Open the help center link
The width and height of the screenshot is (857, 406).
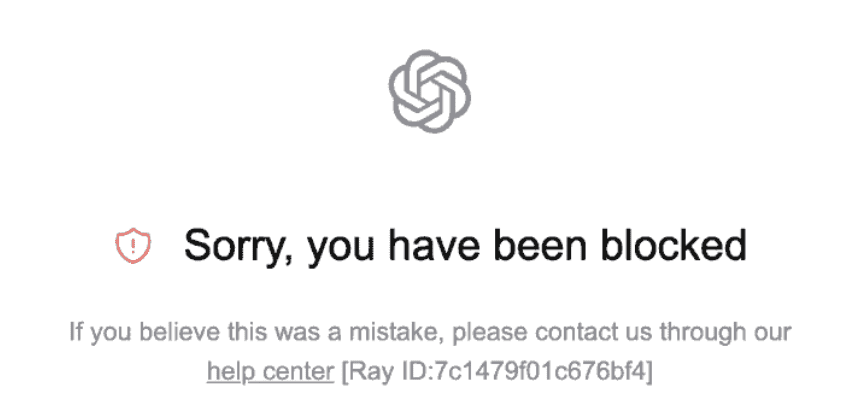click(270, 372)
